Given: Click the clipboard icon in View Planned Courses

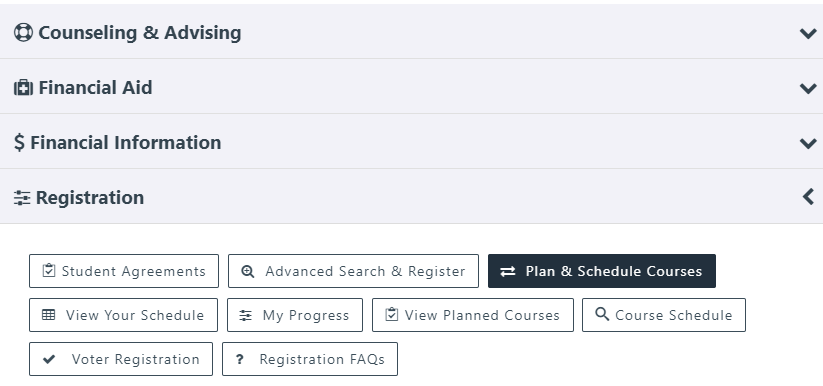Looking at the screenshot, I should pyautogui.click(x=392, y=315).
